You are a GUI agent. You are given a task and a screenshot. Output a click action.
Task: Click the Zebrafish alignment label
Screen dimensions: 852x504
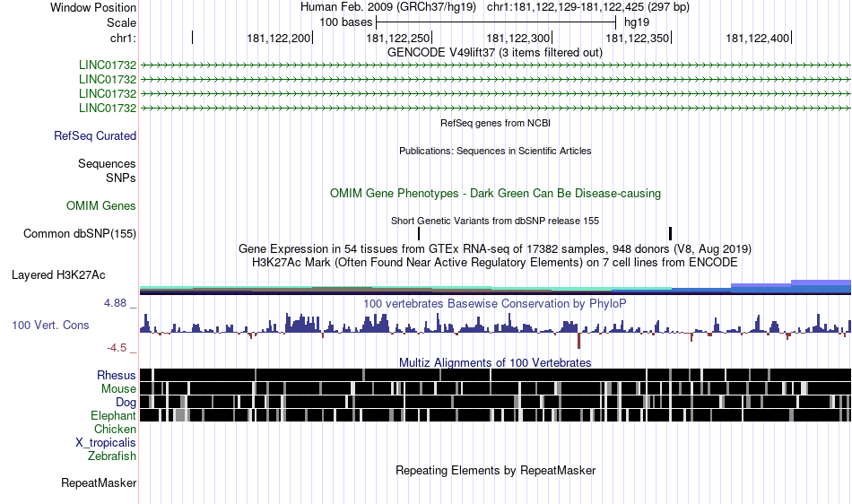pyautogui.click(x=112, y=456)
